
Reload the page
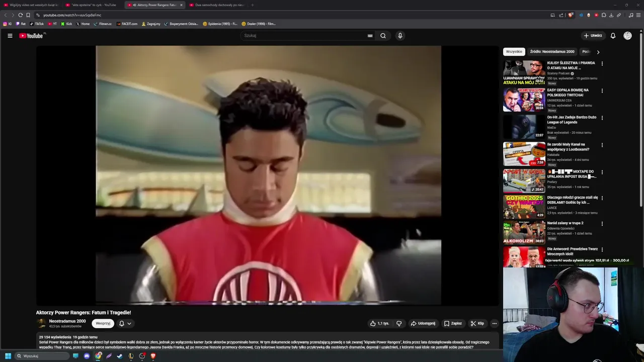[20, 15]
